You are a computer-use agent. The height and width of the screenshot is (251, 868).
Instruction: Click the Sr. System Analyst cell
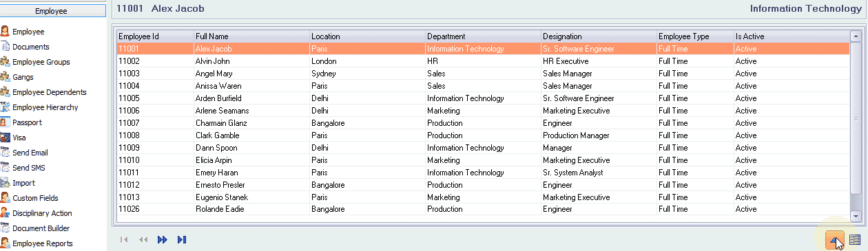tap(599, 173)
